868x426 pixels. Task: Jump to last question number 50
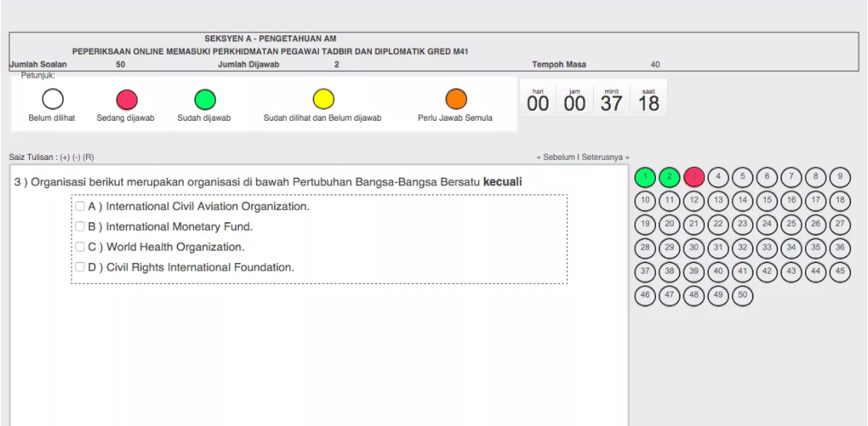point(742,295)
